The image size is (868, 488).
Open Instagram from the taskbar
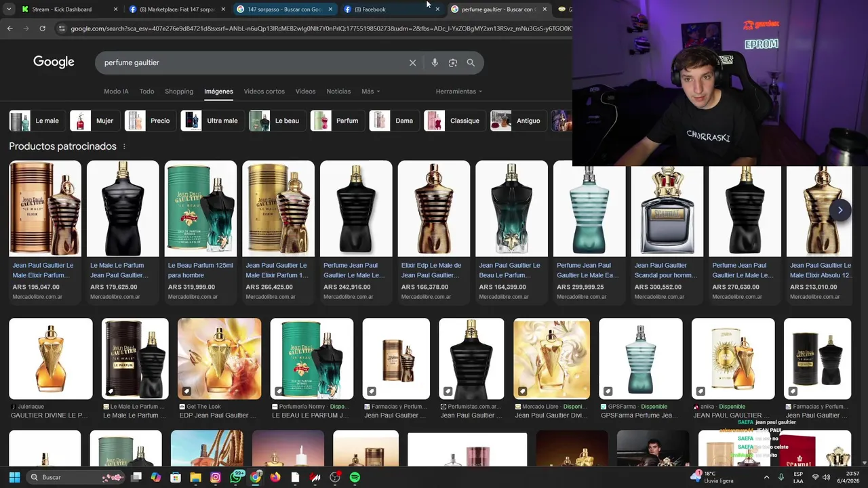pyautogui.click(x=216, y=477)
